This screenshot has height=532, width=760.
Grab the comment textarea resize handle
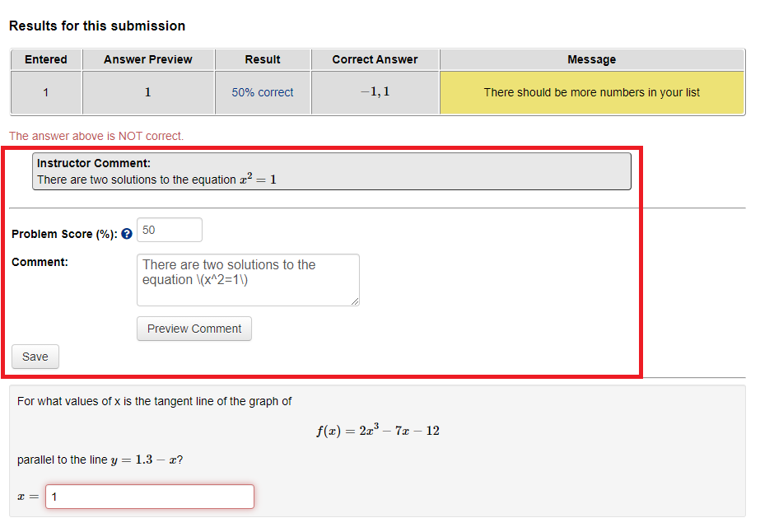355,301
